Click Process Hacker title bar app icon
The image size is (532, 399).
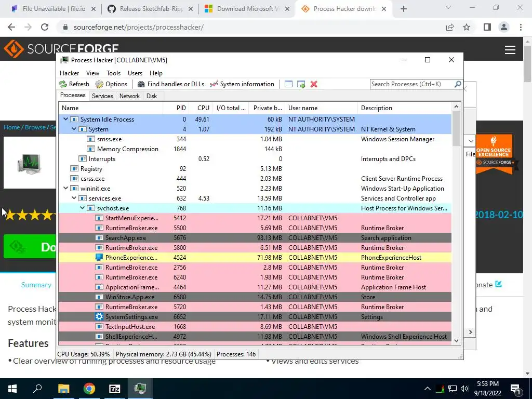tap(64, 60)
